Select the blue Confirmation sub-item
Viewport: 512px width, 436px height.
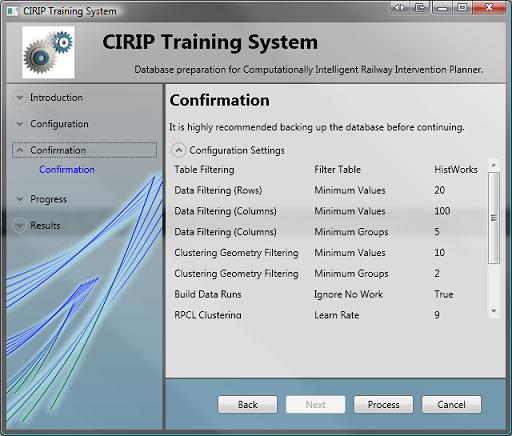(x=67, y=170)
